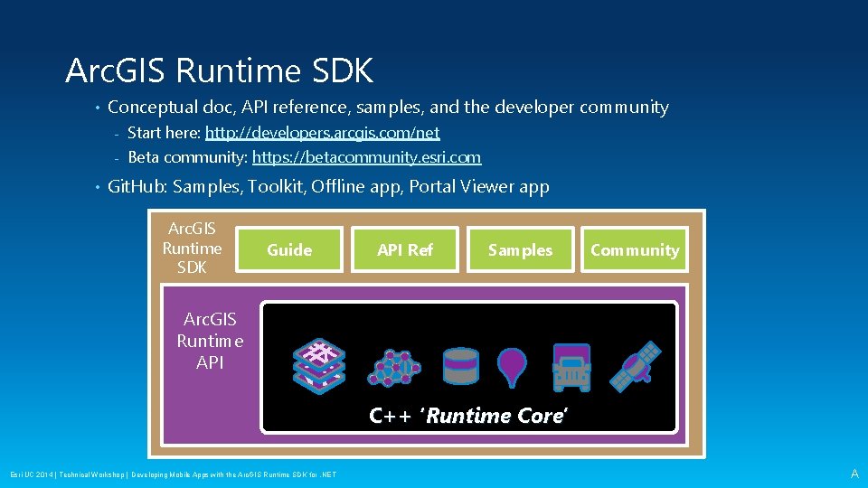Click the green Guide box
Viewport: 868px width, 488px height.
[x=289, y=249]
